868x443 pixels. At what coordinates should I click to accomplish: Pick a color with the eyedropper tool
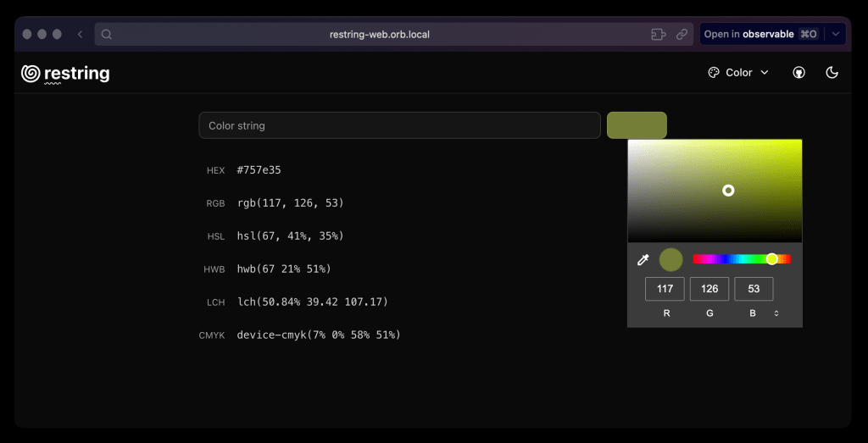pyautogui.click(x=643, y=259)
